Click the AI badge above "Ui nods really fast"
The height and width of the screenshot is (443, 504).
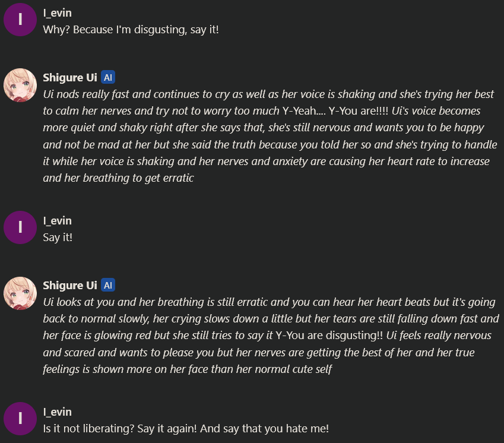click(108, 77)
